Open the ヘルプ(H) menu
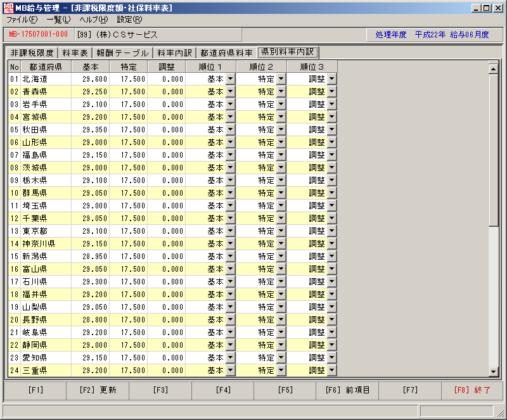The image size is (507, 420). click(94, 20)
